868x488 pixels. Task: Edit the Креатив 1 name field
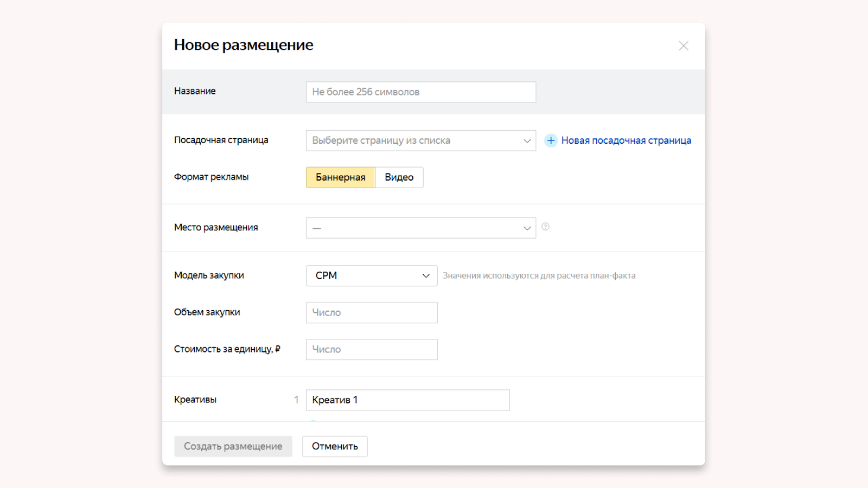pyautogui.click(x=407, y=400)
